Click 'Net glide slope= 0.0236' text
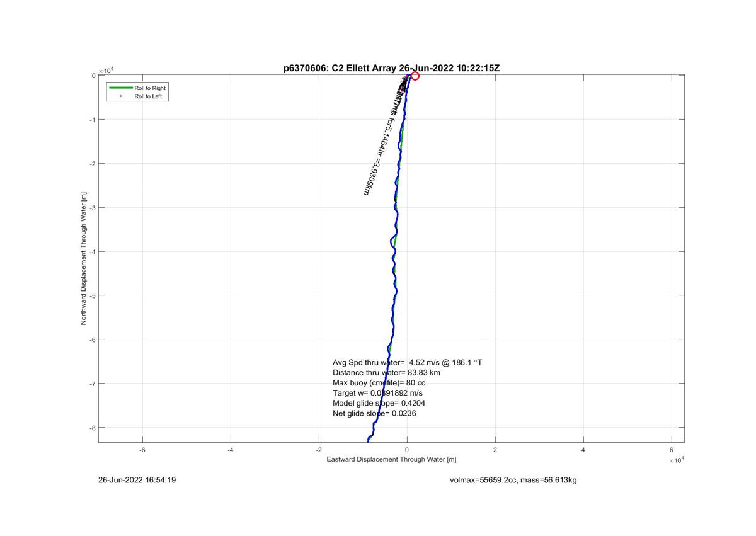Viewport: 756px width, 536px height. tap(374, 413)
